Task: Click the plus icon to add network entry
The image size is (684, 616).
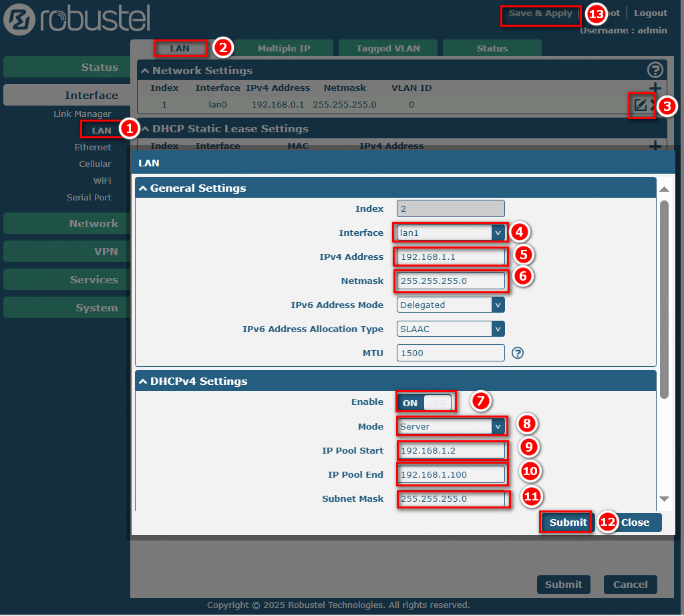Action: 655,88
